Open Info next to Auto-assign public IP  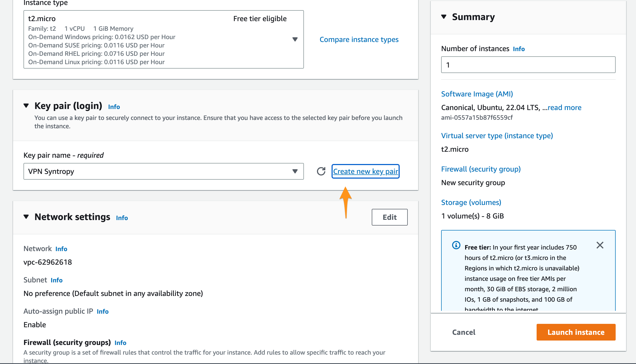tap(103, 311)
